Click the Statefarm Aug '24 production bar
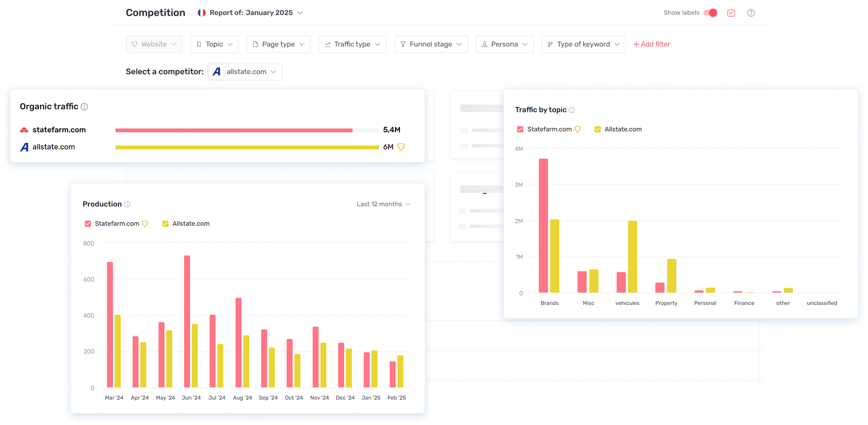 pyautogui.click(x=239, y=342)
